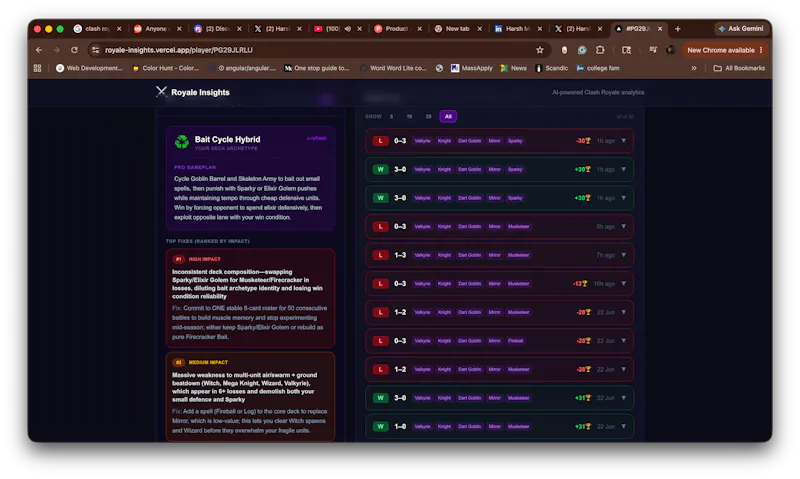Go back with the browser back arrow
Image resolution: width=800 pixels, height=479 pixels.
(x=39, y=50)
